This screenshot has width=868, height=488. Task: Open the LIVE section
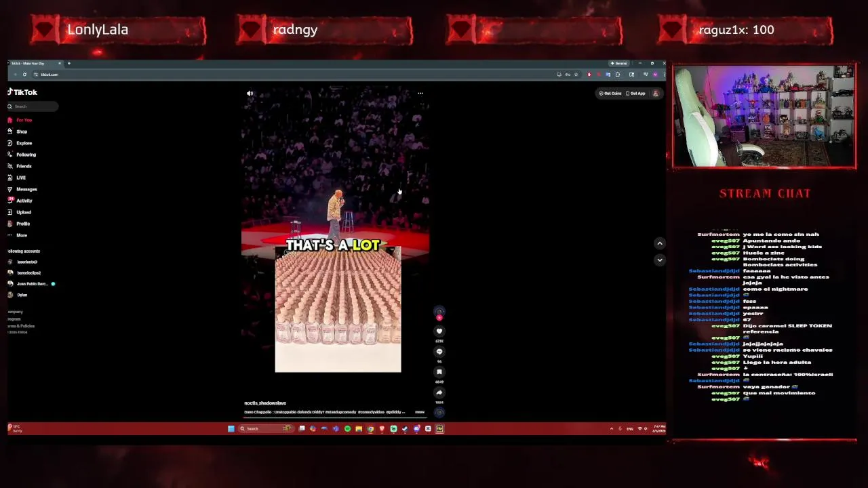(17, 178)
